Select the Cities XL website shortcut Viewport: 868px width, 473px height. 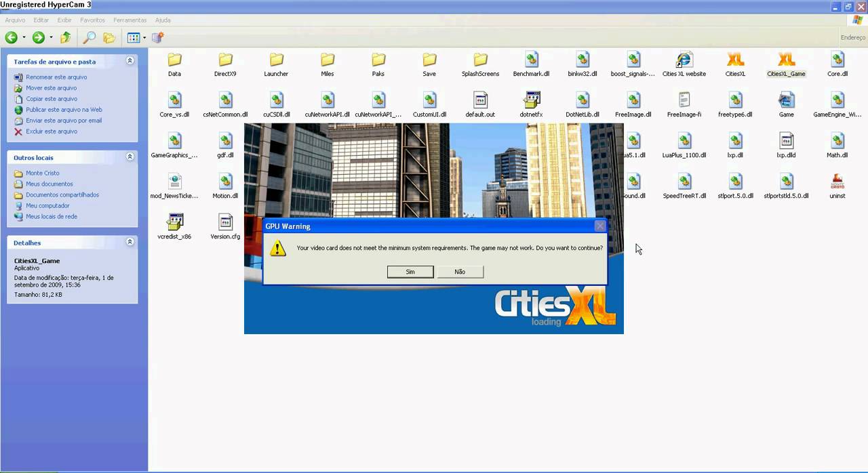[684, 65]
